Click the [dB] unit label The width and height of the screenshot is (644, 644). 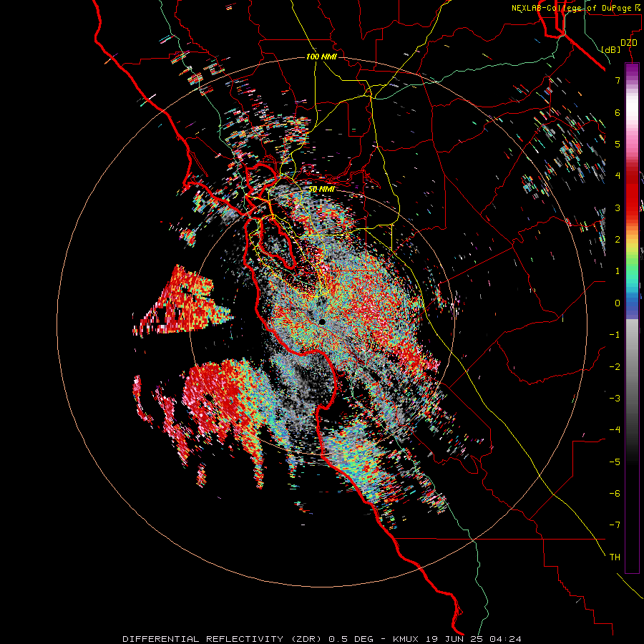pos(611,49)
